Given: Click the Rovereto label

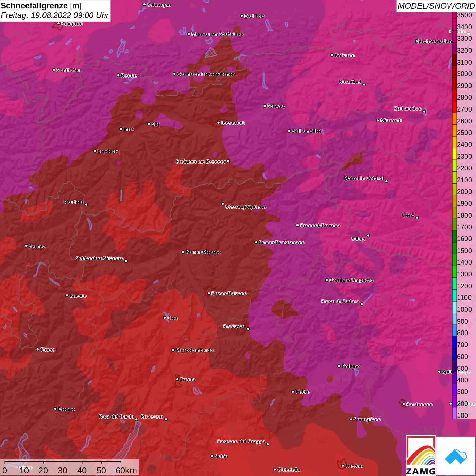Looking at the screenshot, I should tap(152, 417).
